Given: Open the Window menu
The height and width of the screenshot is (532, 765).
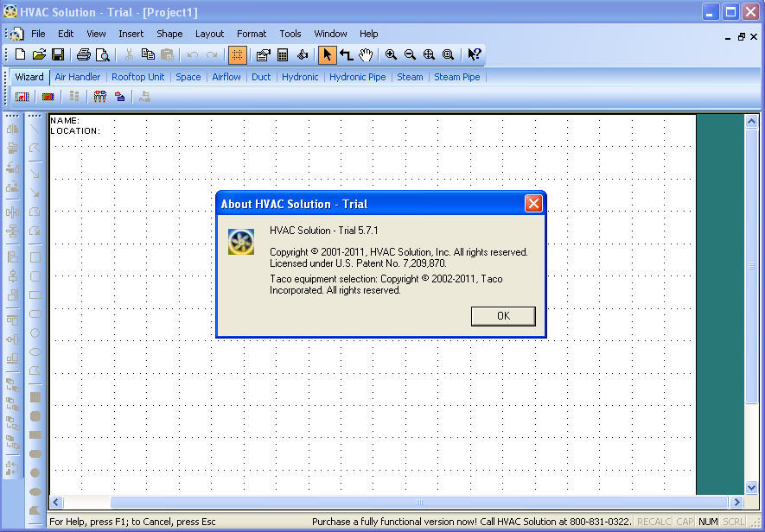Looking at the screenshot, I should coord(330,34).
